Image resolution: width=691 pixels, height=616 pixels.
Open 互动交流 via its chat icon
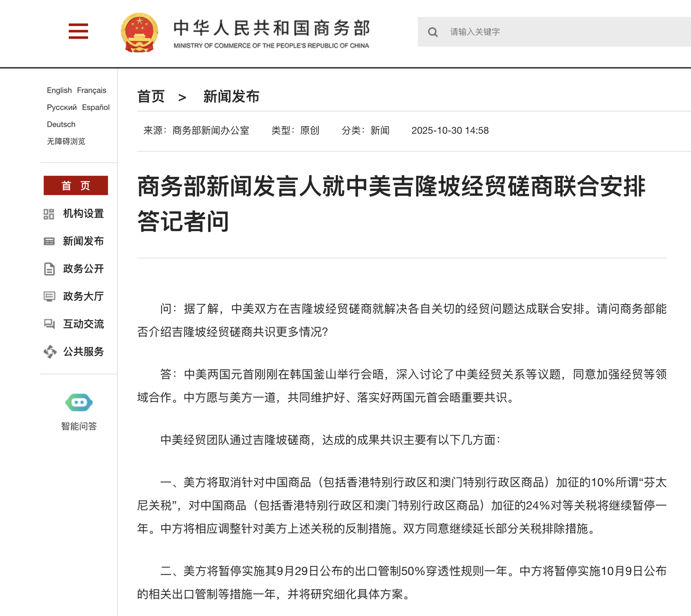click(49, 324)
